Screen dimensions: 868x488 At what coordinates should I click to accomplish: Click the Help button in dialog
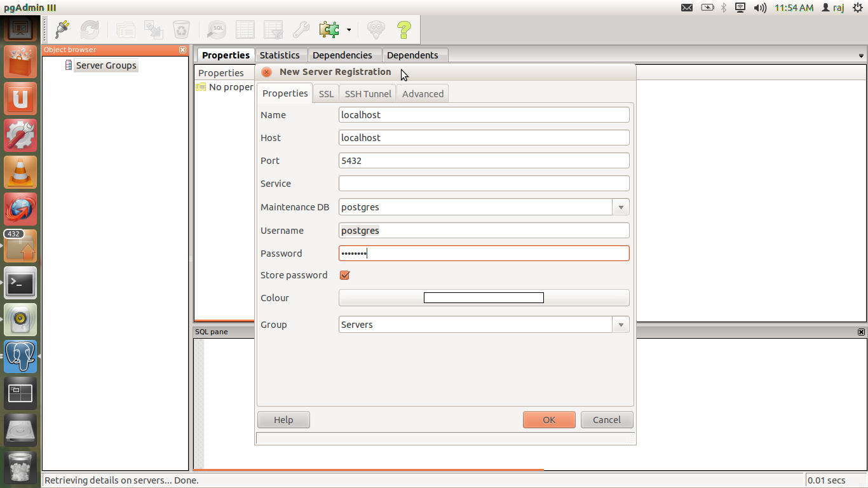(283, 420)
